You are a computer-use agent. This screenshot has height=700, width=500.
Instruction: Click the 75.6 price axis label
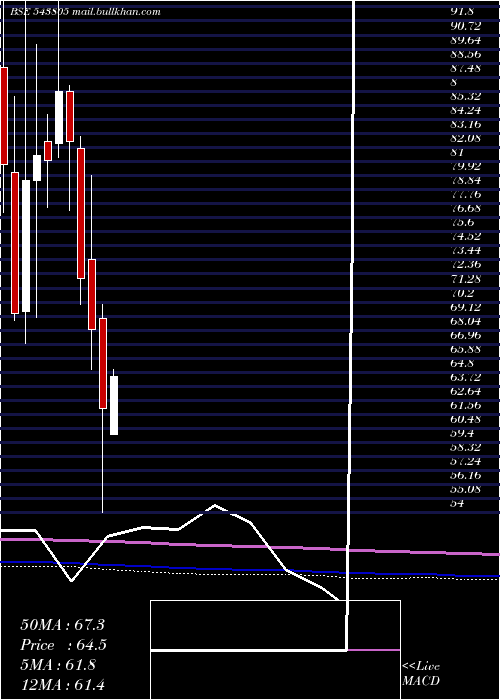click(x=462, y=222)
